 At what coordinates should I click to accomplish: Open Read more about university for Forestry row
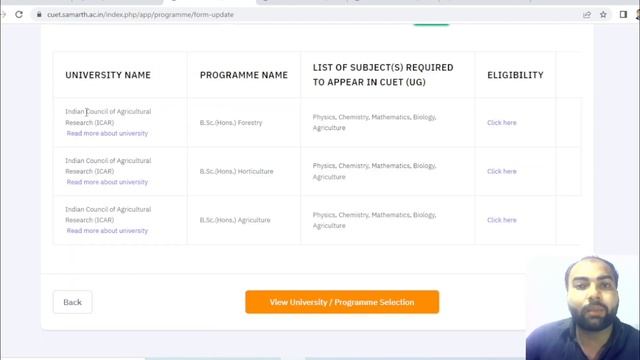click(x=107, y=133)
